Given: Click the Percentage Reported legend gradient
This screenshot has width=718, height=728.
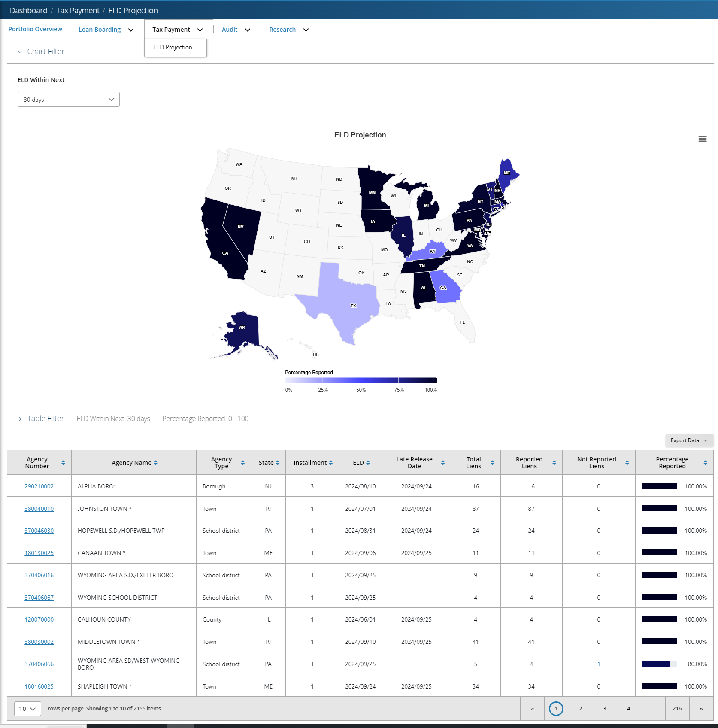Looking at the screenshot, I should click(361, 380).
